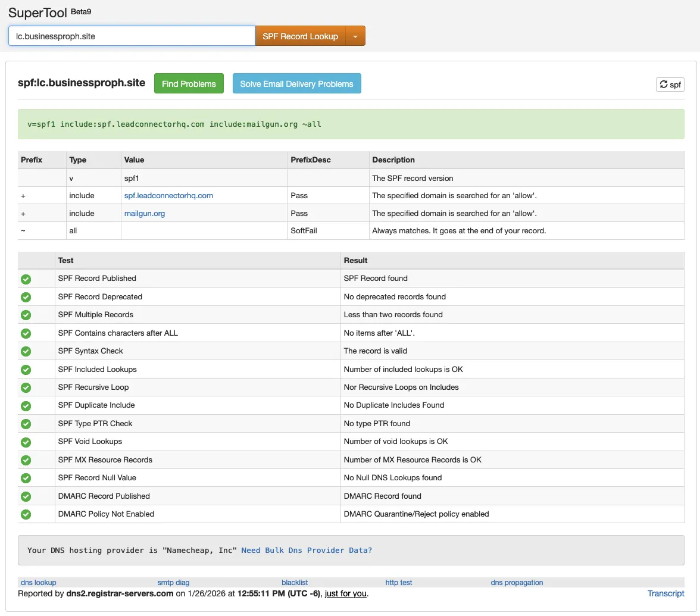Open the lookup type dropdown arrow
The width and height of the screenshot is (700, 616).
pos(355,36)
